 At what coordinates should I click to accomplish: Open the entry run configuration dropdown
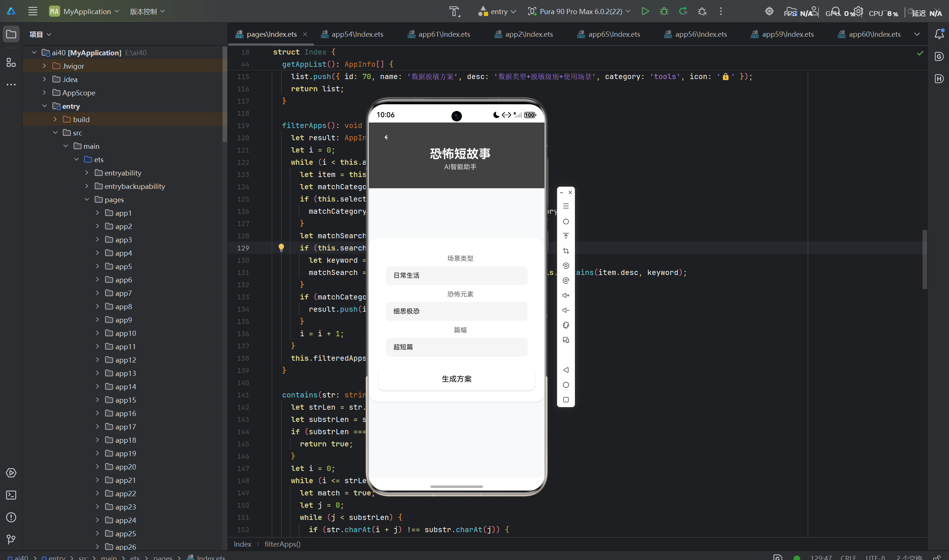pos(497,12)
